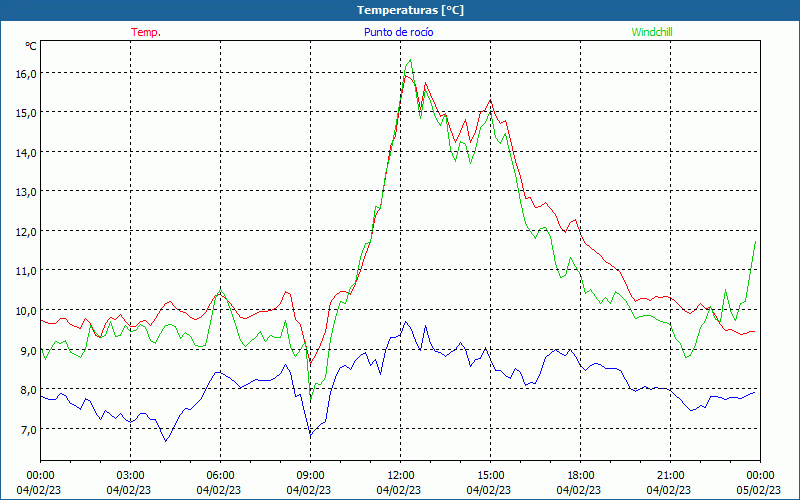Click the 03:00 time axis label

(x=130, y=476)
